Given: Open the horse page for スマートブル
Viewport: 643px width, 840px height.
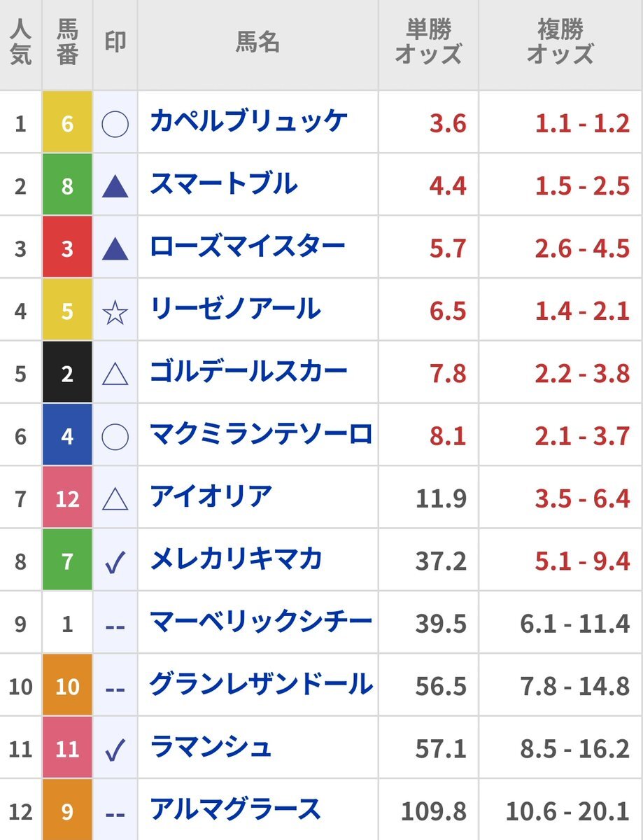Looking at the screenshot, I should (224, 184).
